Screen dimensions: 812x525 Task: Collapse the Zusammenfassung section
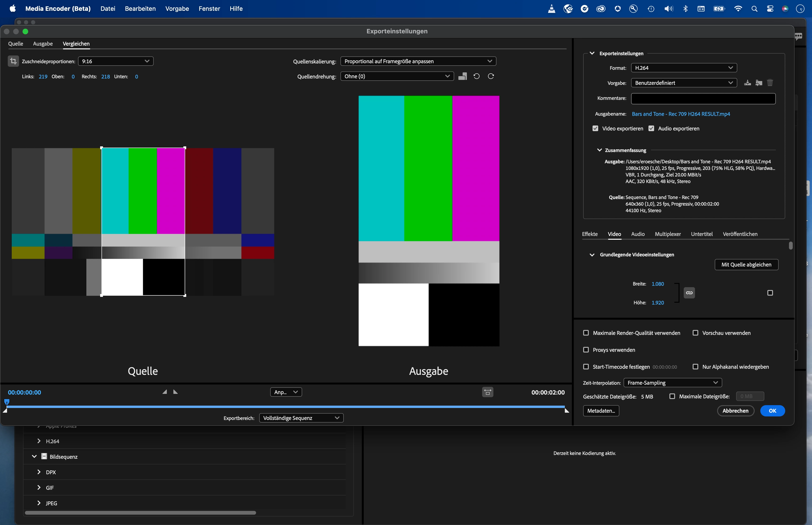pyautogui.click(x=599, y=150)
